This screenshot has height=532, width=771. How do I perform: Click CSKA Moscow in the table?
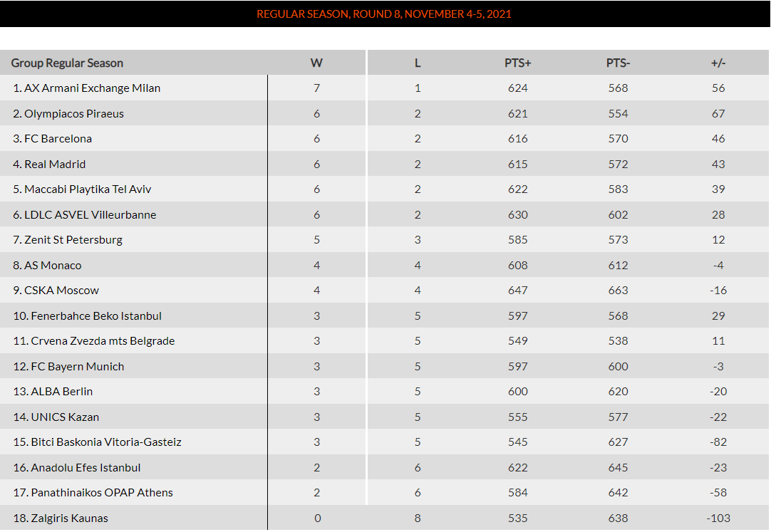pyautogui.click(x=61, y=291)
